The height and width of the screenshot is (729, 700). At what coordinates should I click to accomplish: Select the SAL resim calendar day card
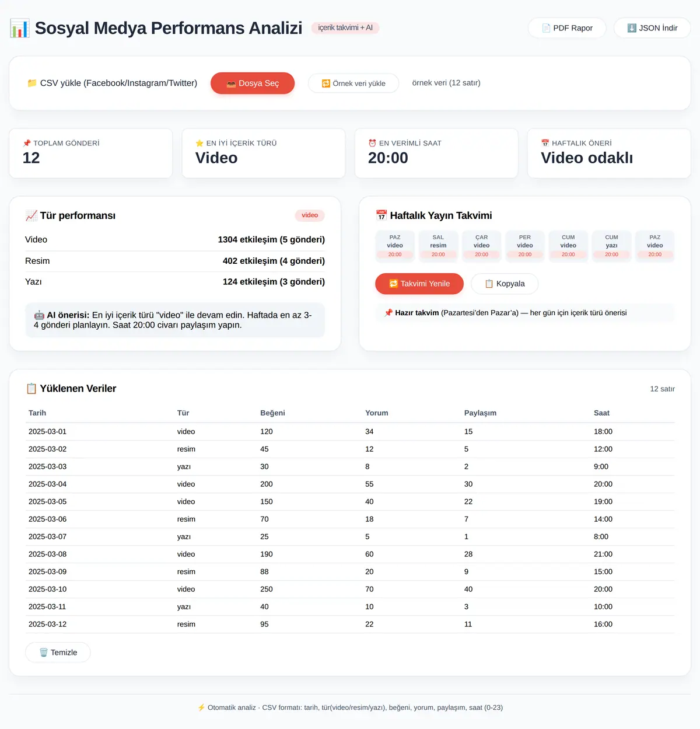pyautogui.click(x=438, y=246)
